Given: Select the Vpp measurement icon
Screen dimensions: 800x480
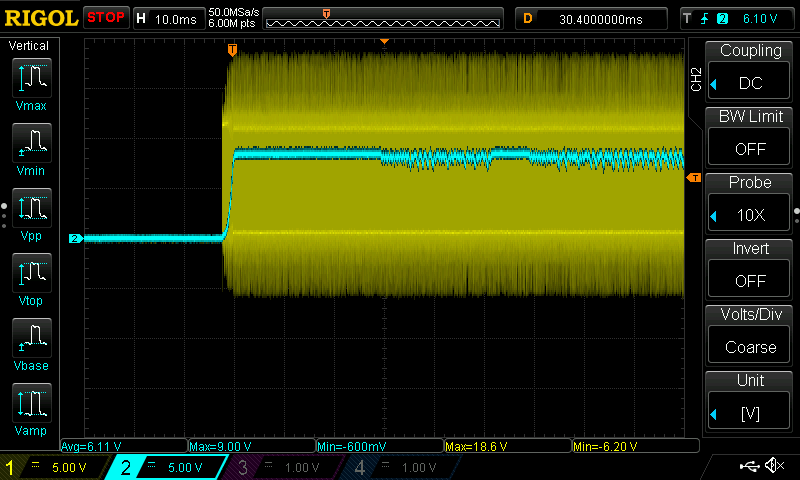Looking at the screenshot, I should pos(32,208).
